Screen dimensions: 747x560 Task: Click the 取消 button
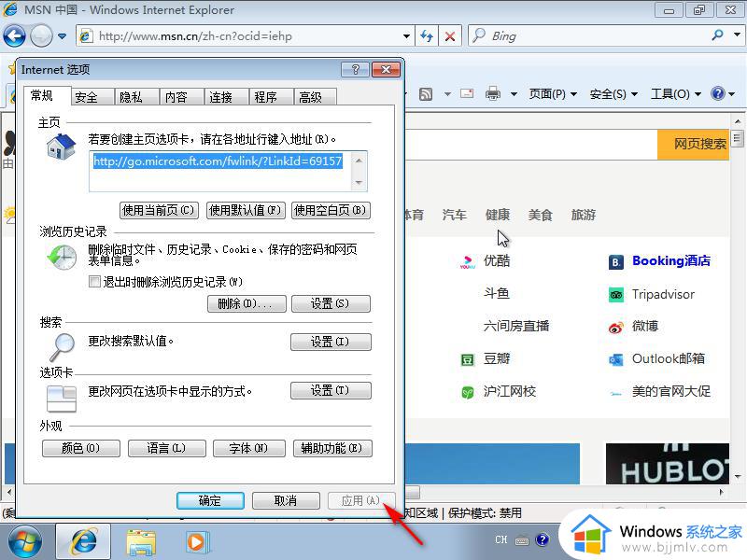coord(286,500)
